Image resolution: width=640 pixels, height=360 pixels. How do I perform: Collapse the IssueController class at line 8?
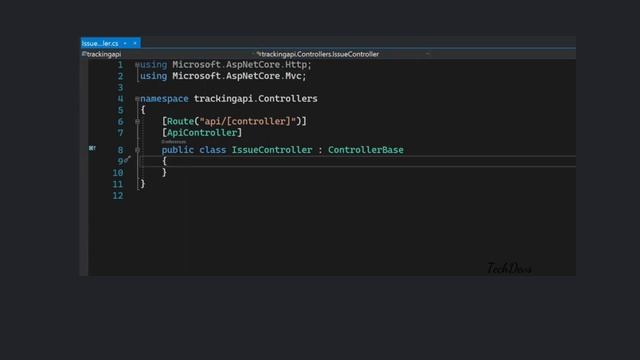click(137, 150)
